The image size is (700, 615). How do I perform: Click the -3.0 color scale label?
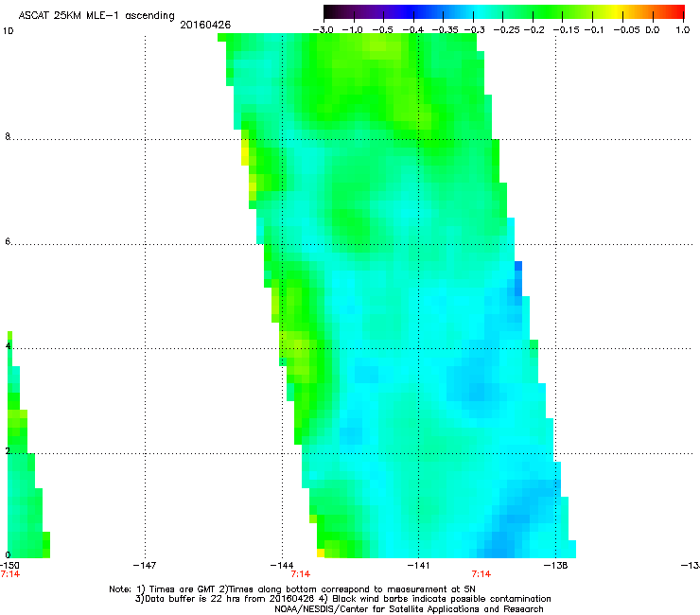tap(323, 30)
